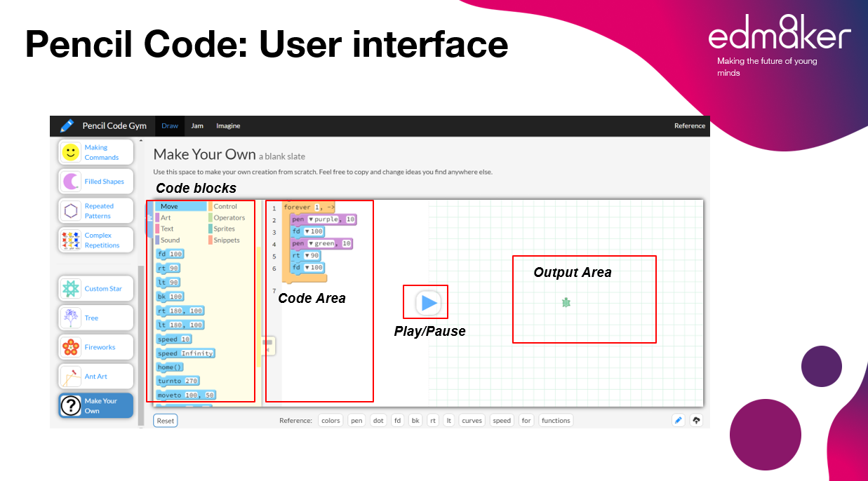Open the dropdown on the rt 90 code line
Viewport: 868px width, 481px height.
312,256
